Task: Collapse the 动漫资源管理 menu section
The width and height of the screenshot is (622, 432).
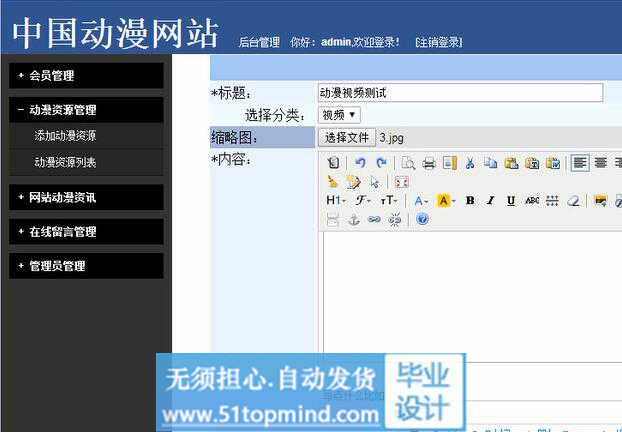Action: (86, 110)
